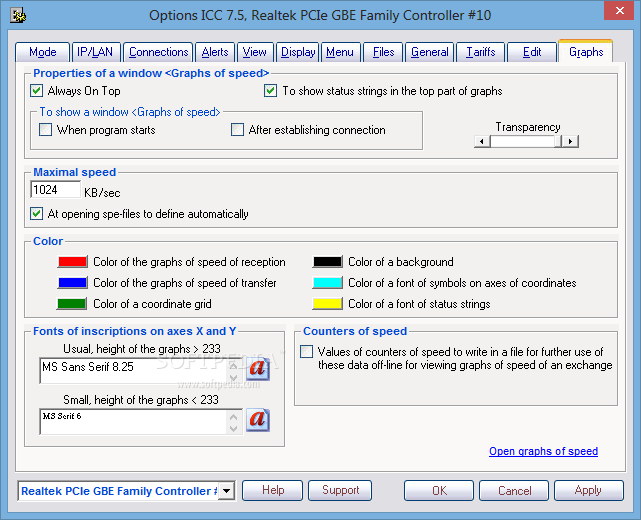
Task: Change yellow status strings font color swatch
Action: tap(327, 304)
